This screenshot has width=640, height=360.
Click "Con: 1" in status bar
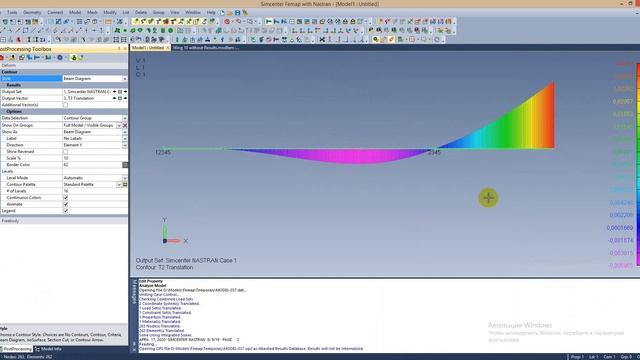click(609, 357)
